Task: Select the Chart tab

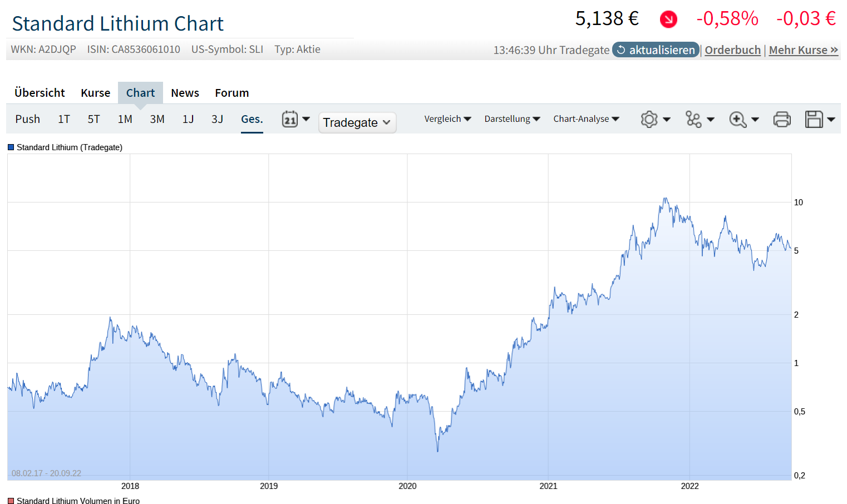Action: pyautogui.click(x=140, y=93)
